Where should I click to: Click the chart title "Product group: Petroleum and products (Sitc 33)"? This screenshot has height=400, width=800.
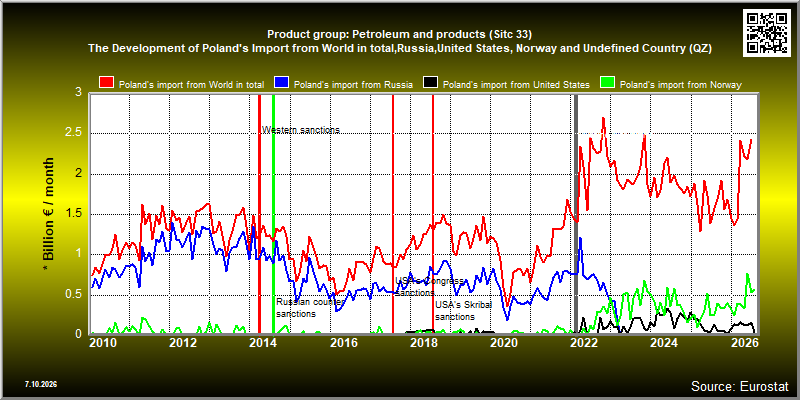point(399,35)
